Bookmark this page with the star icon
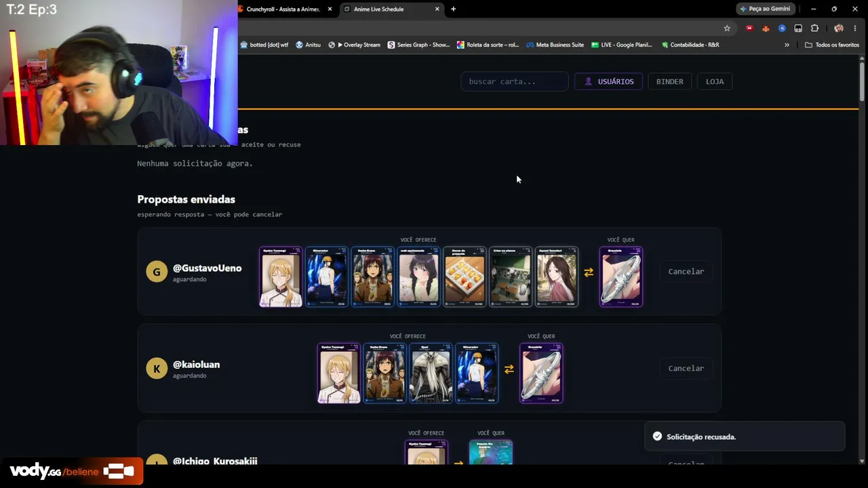The height and width of the screenshot is (488, 868). click(727, 28)
